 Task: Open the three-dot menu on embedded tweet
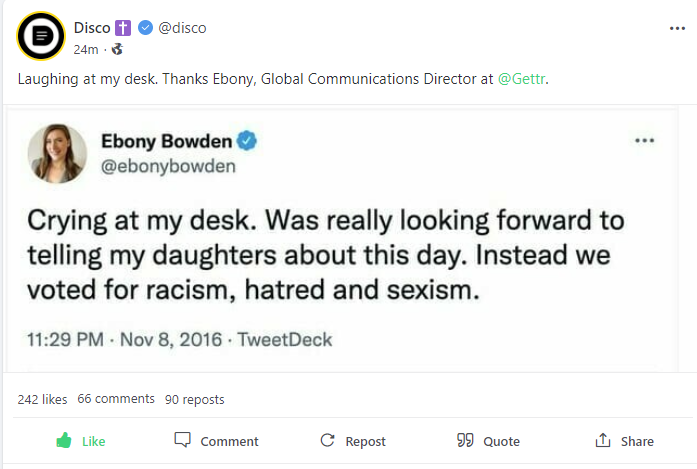[x=644, y=141]
